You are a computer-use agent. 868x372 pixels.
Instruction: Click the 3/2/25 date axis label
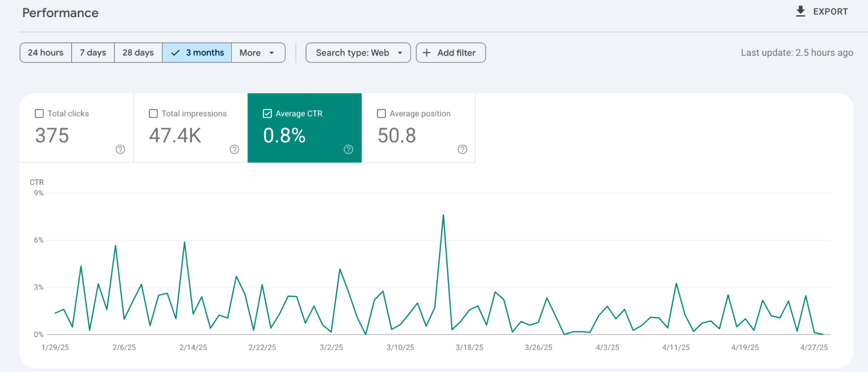(x=331, y=348)
